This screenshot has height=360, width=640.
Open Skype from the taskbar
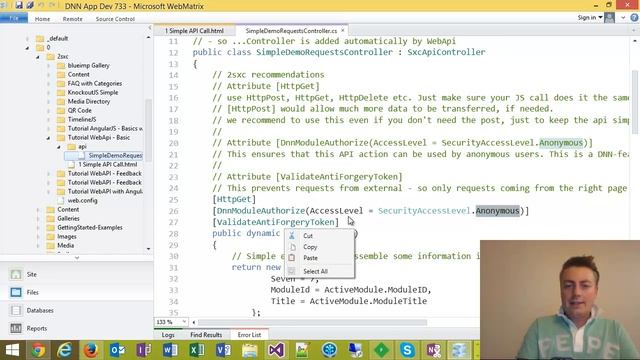(407, 350)
